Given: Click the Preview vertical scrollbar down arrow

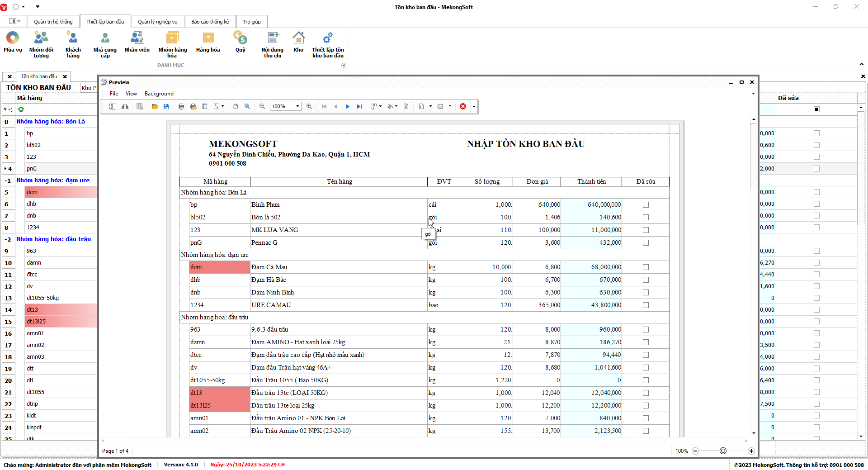Looking at the screenshot, I should tap(754, 433).
